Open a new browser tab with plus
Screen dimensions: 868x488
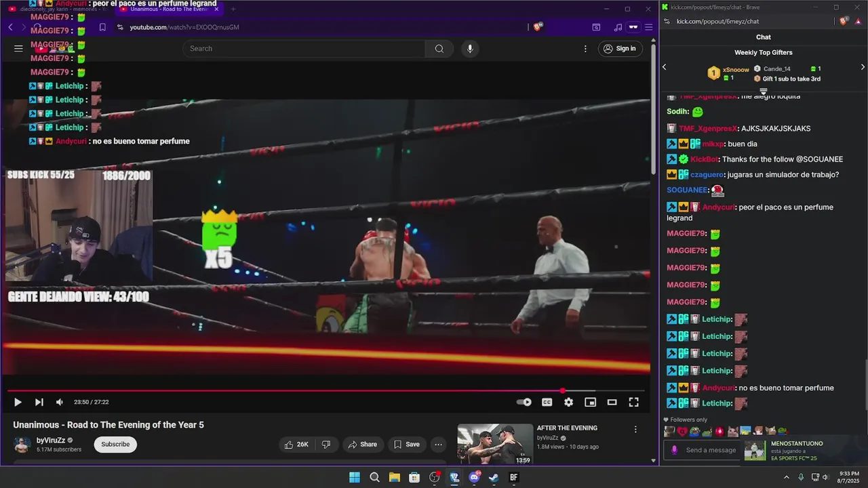[x=233, y=9]
